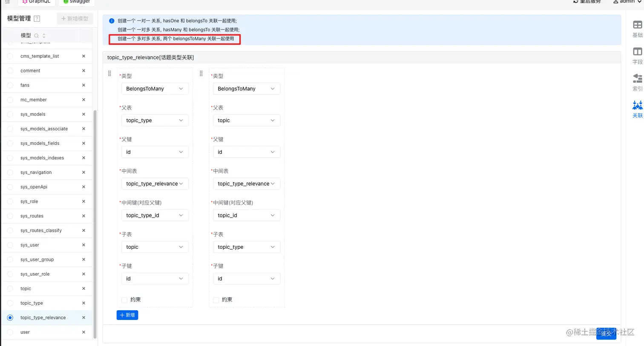Click the admin user icon
The height and width of the screenshot is (346, 644).
(615, 2)
